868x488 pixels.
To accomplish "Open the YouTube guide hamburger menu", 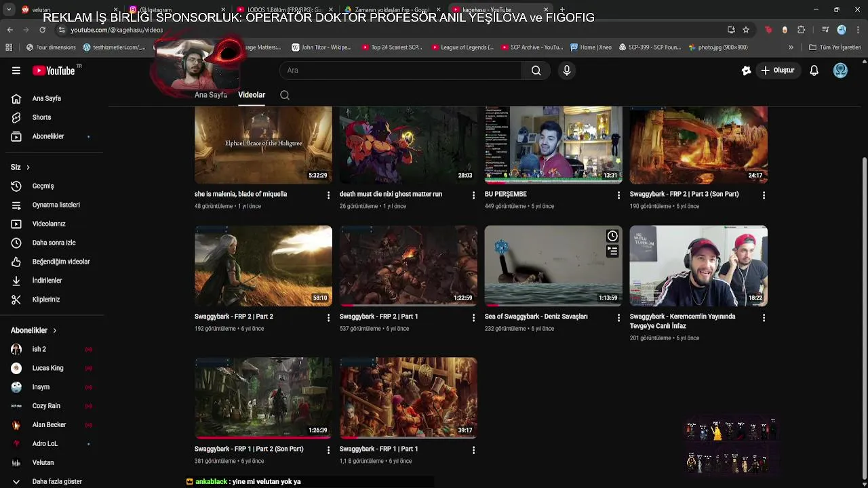I will pos(16,70).
